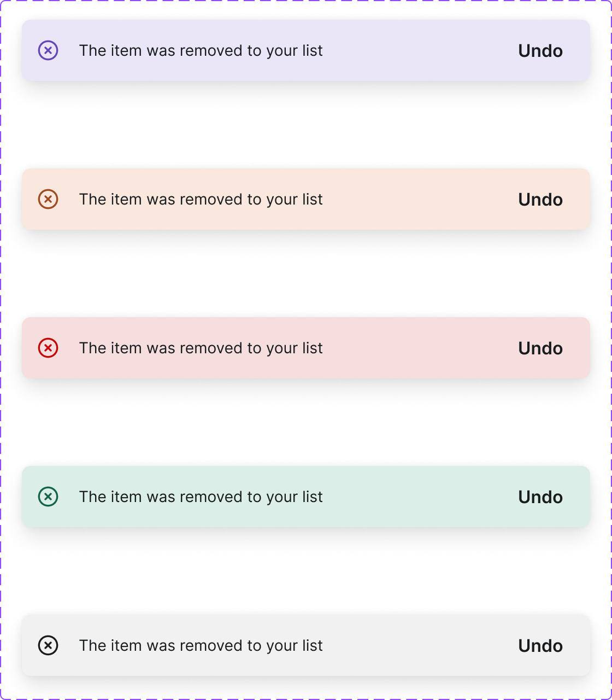The image size is (612, 700).
Task: Click the black circled-X icon in gray toast
Action: click(48, 645)
